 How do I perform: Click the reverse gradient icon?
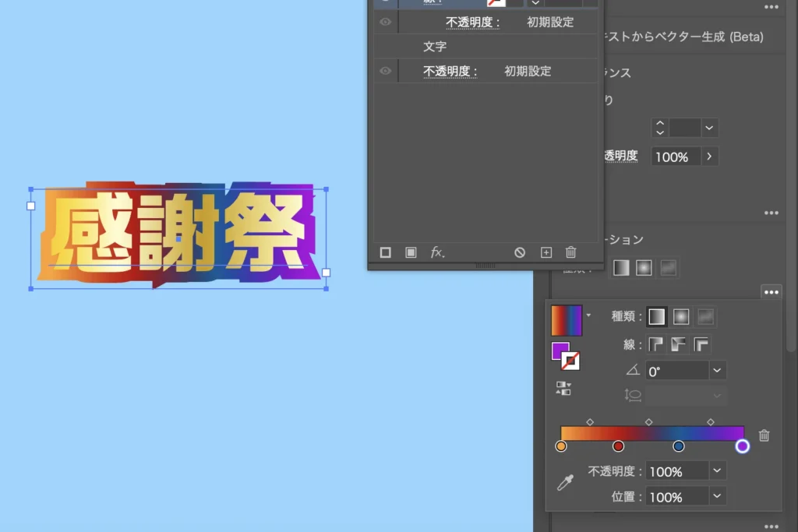pos(563,388)
